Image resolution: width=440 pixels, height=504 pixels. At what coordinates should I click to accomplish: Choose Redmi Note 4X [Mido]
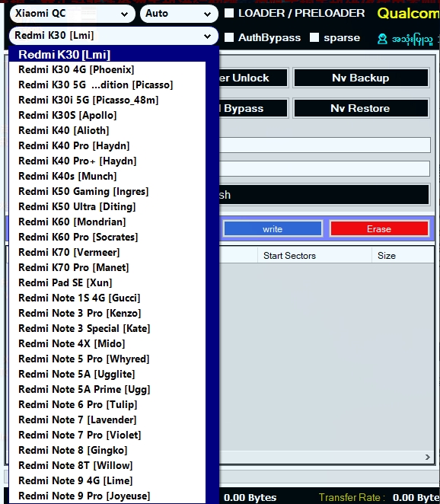coord(107,343)
